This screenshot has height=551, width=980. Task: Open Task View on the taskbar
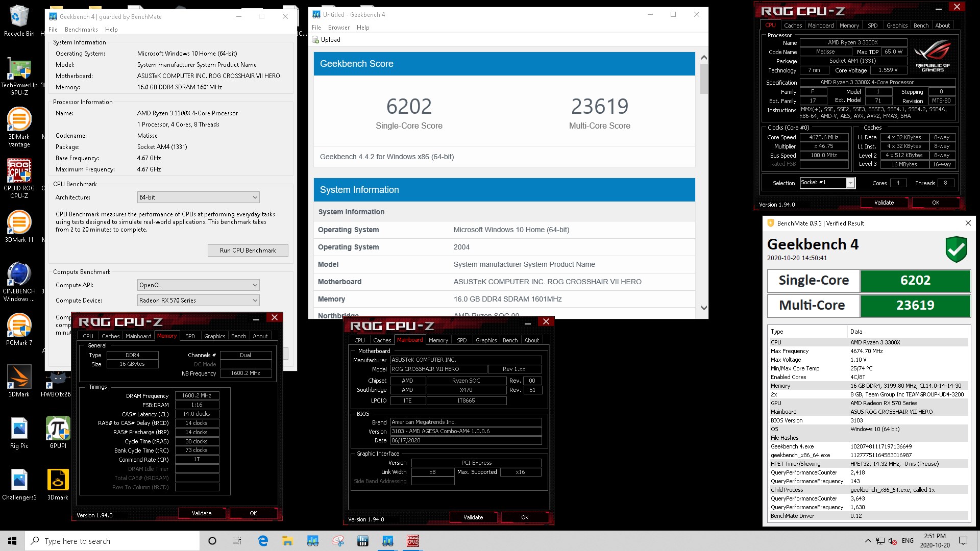[237, 541]
